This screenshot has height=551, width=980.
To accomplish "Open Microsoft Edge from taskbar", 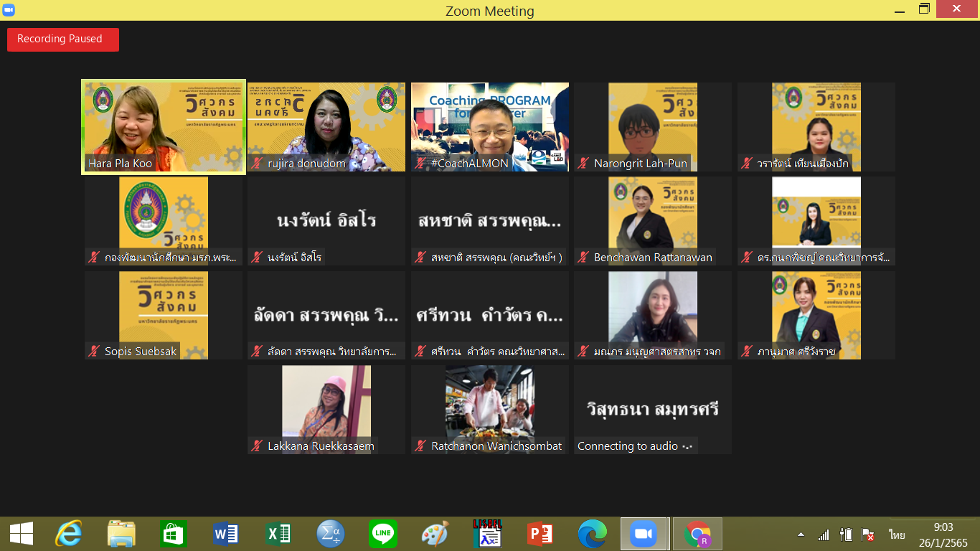I will 592,534.
